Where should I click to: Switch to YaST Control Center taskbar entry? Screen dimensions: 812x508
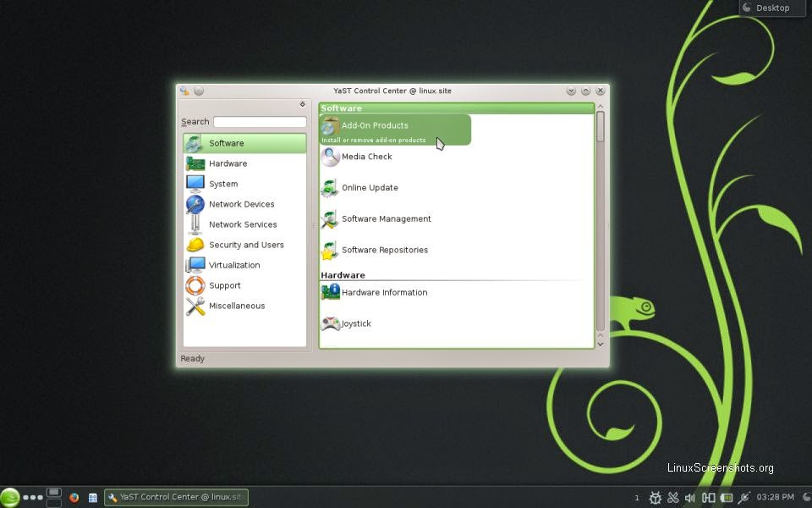(x=176, y=497)
